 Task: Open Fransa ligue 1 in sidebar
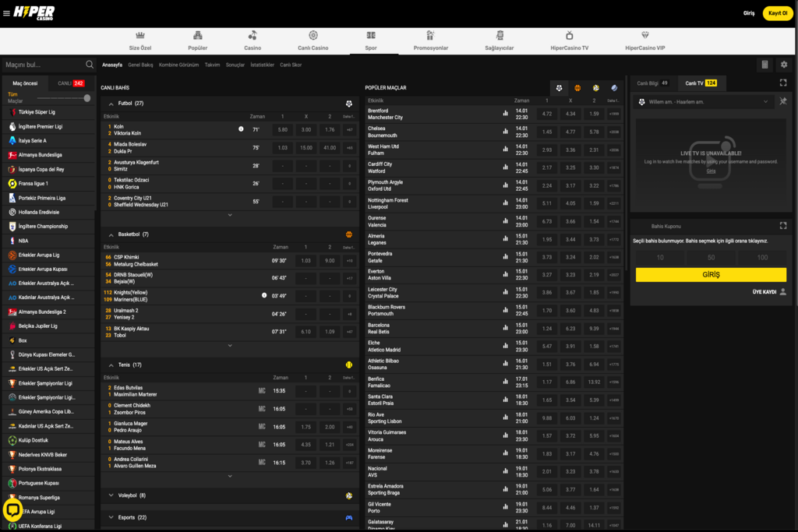(x=48, y=184)
